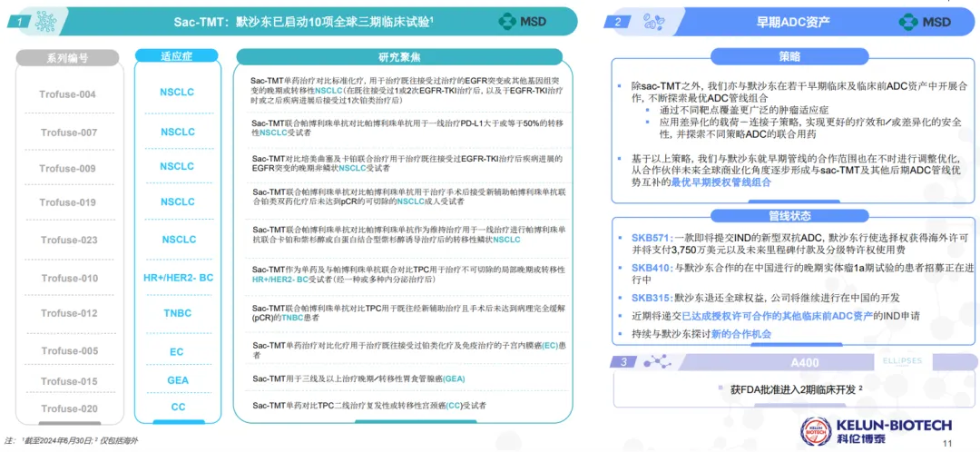Click the number 2 badge in the right header
The height and width of the screenshot is (452, 980).
[x=619, y=21]
